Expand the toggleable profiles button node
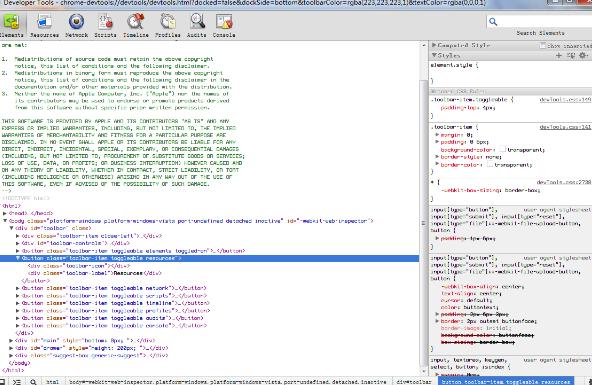This screenshot has height=385, width=592. point(17,311)
